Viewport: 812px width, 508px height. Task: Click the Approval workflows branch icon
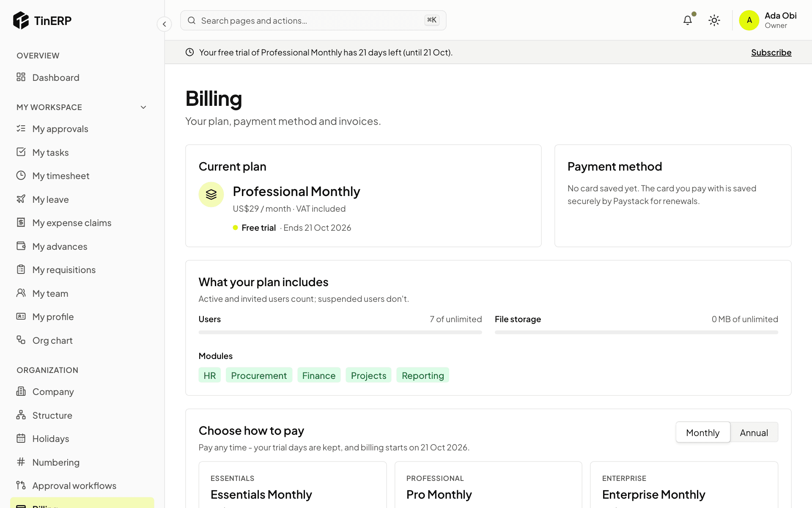21,485
